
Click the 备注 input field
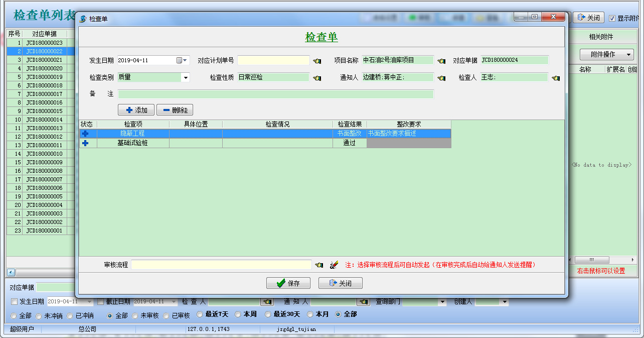[275, 94]
